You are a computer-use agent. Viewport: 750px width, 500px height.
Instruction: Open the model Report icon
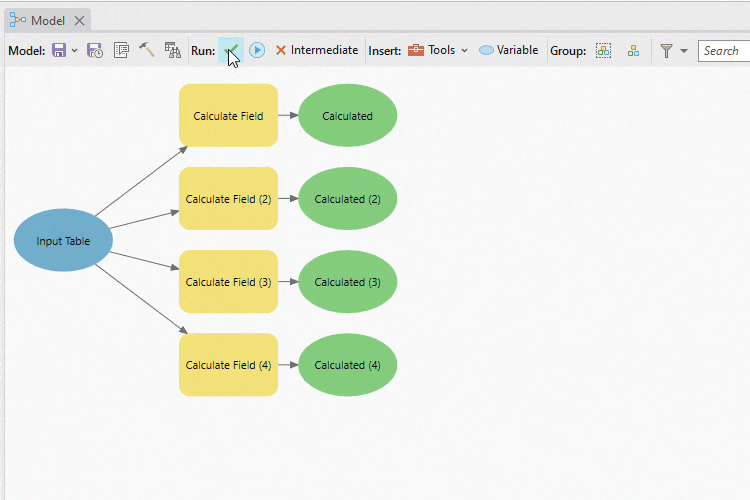click(173, 50)
